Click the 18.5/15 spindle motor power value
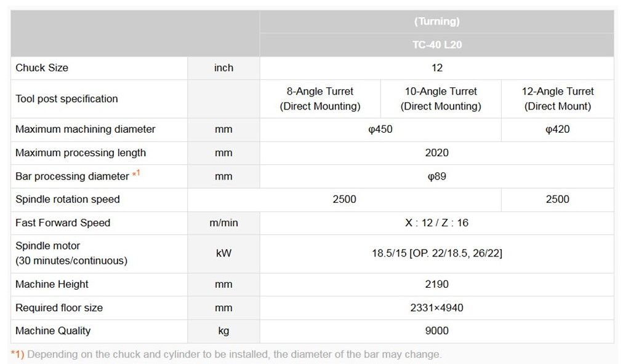The image size is (623, 364). point(436,253)
